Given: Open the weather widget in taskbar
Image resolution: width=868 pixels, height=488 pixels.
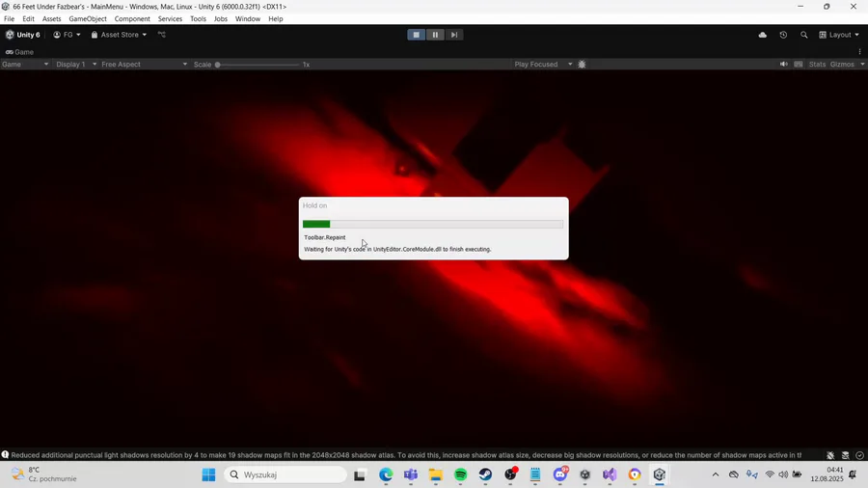Looking at the screenshot, I should [x=44, y=474].
